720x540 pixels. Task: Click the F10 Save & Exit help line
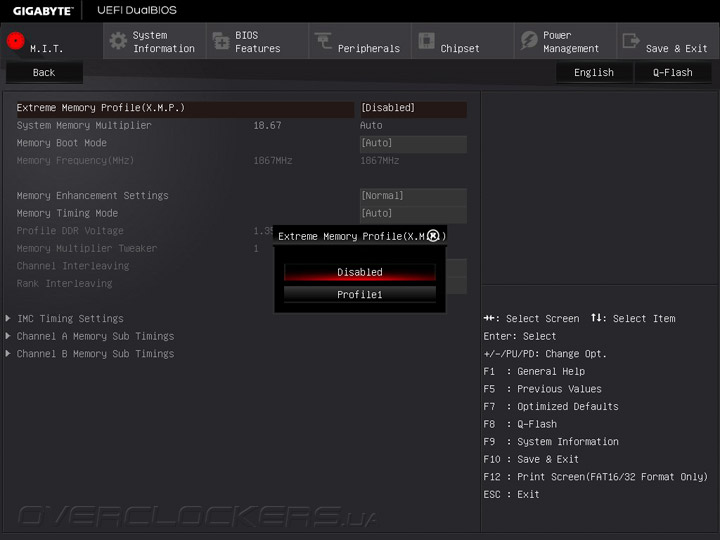click(531, 459)
